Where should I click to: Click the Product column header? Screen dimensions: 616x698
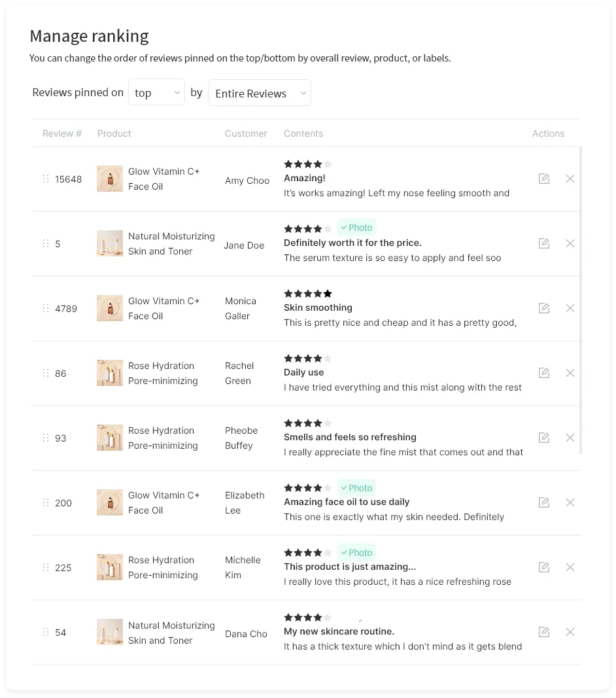pyautogui.click(x=114, y=133)
